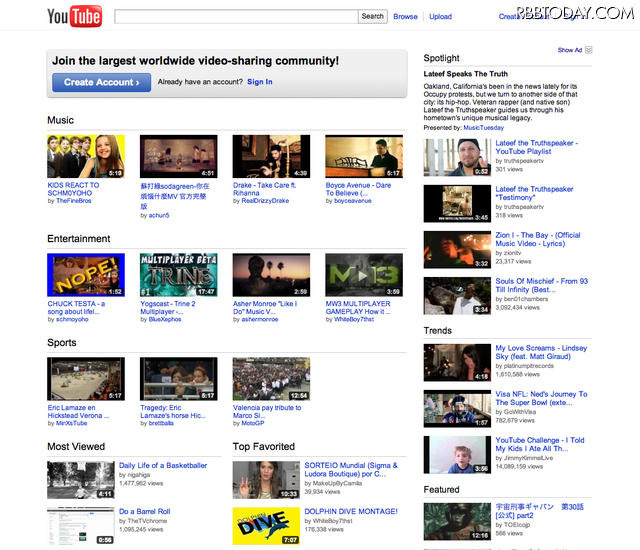The image size is (640, 550).
Task: Play the Drake - Take Care video thumbnail
Action: 271,156
